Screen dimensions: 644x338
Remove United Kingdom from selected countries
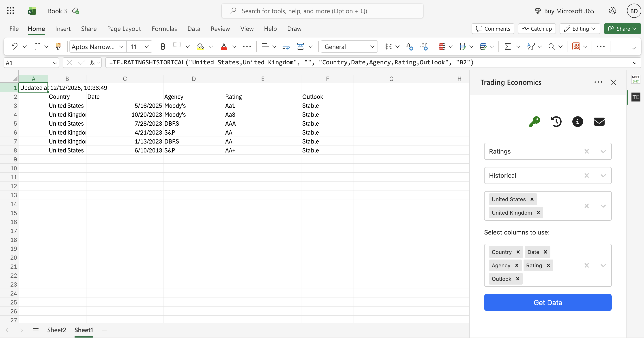[x=538, y=212]
